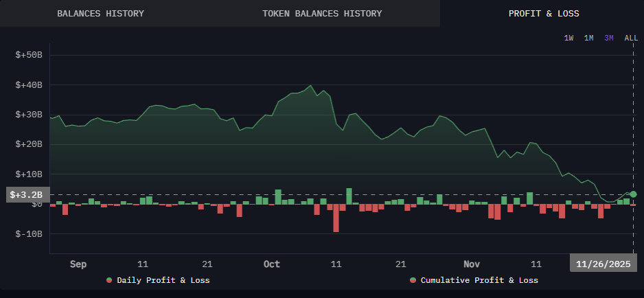Switch to the Balances History tab

100,14
